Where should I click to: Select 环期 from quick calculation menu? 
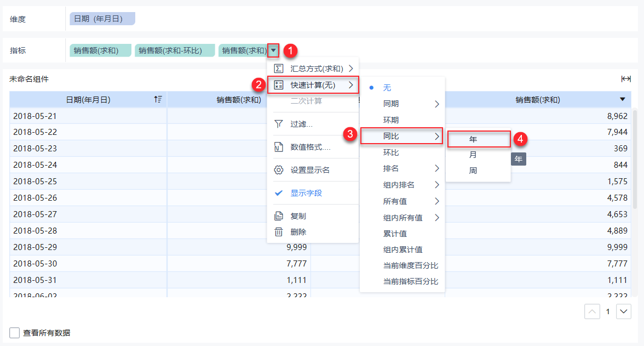(x=391, y=120)
